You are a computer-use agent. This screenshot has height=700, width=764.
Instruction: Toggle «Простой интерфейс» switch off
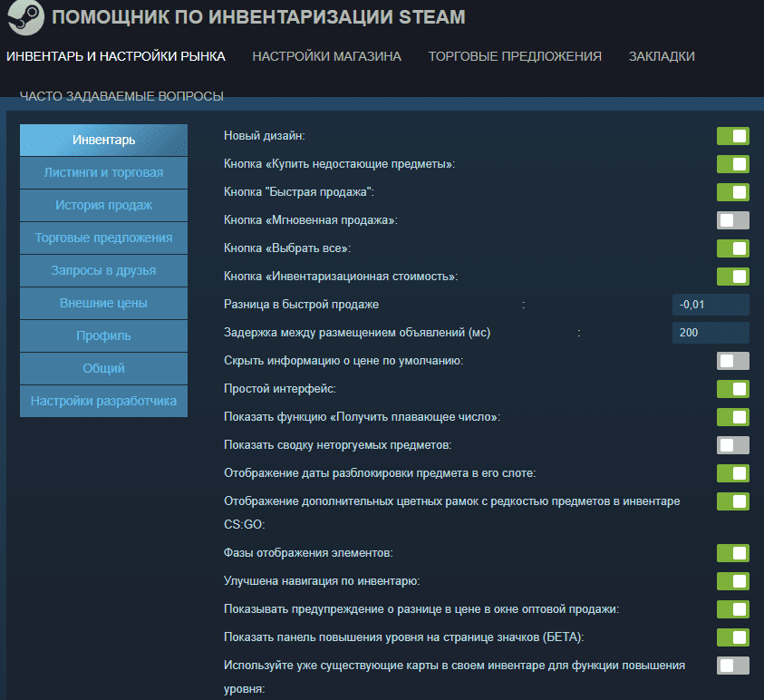coord(732,389)
